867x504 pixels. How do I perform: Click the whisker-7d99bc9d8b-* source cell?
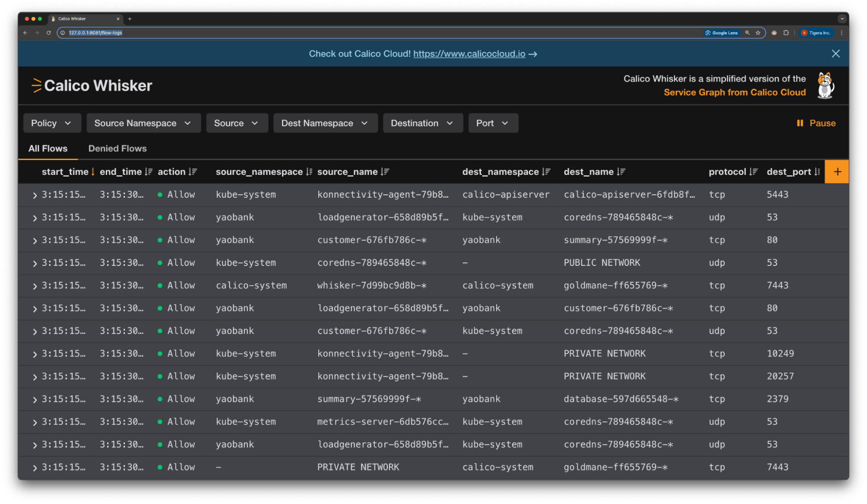(x=372, y=285)
